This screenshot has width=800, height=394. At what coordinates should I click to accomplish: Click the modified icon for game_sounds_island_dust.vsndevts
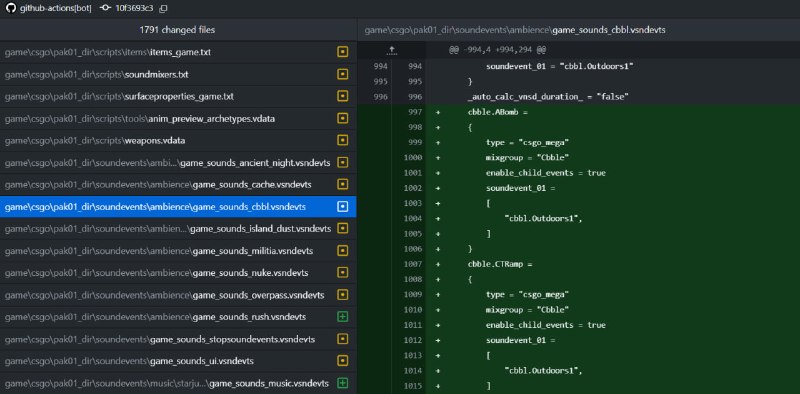point(343,229)
